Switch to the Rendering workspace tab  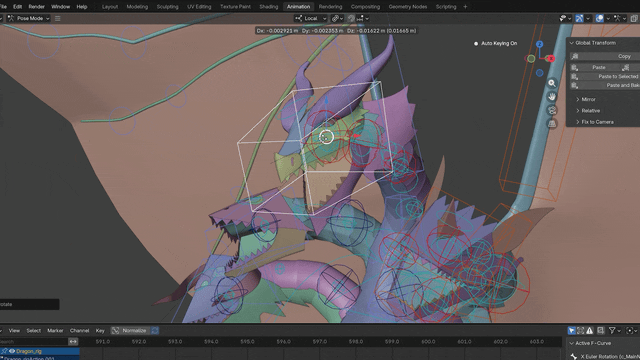[x=330, y=7]
